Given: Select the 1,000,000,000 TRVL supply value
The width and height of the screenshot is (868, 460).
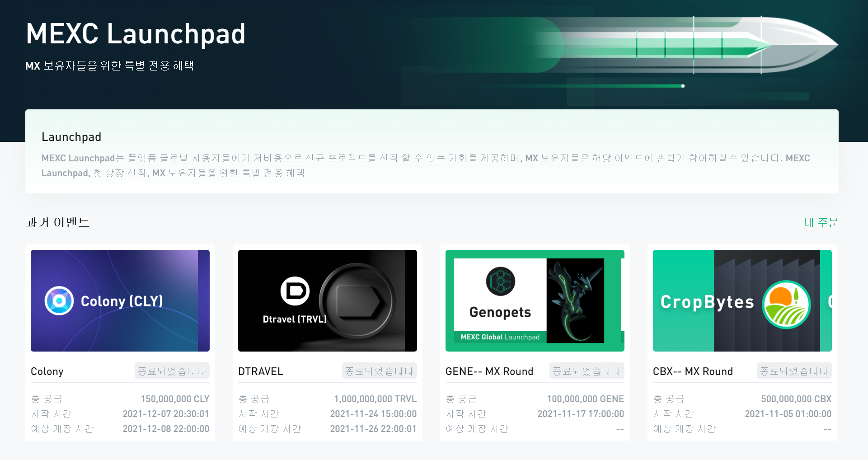Looking at the screenshot, I should [x=375, y=399].
